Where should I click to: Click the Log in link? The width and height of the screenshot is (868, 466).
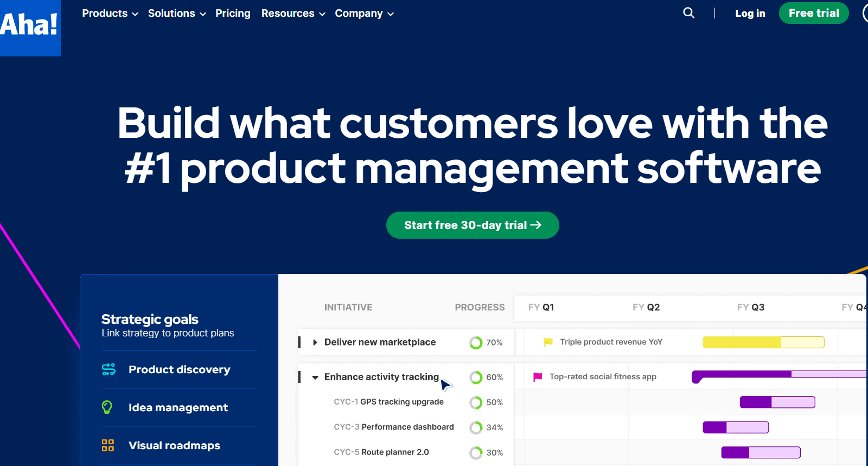750,13
